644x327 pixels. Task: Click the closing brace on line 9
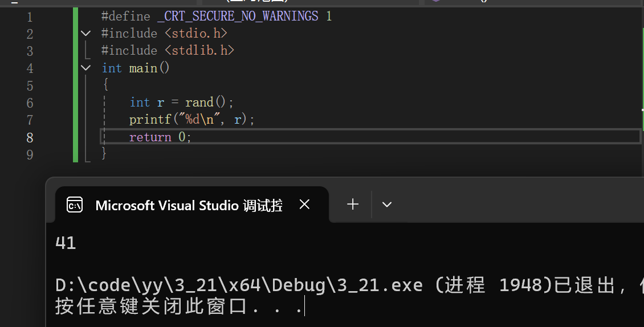click(104, 153)
